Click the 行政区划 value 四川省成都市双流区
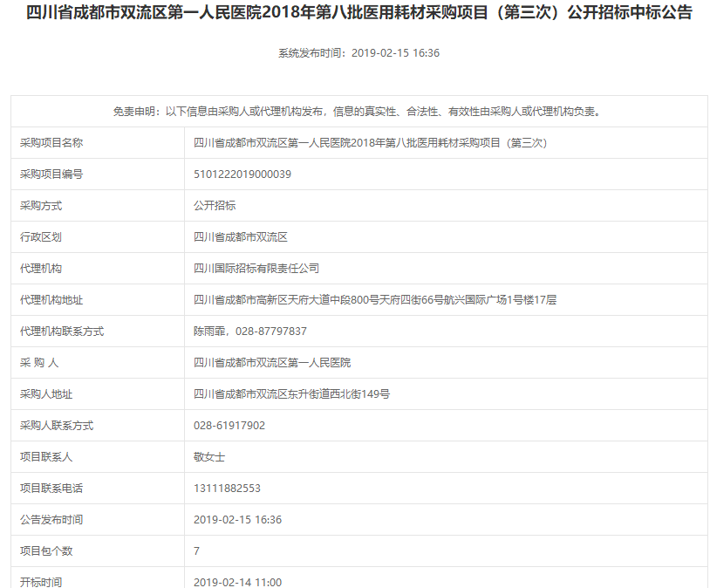 pyautogui.click(x=241, y=237)
